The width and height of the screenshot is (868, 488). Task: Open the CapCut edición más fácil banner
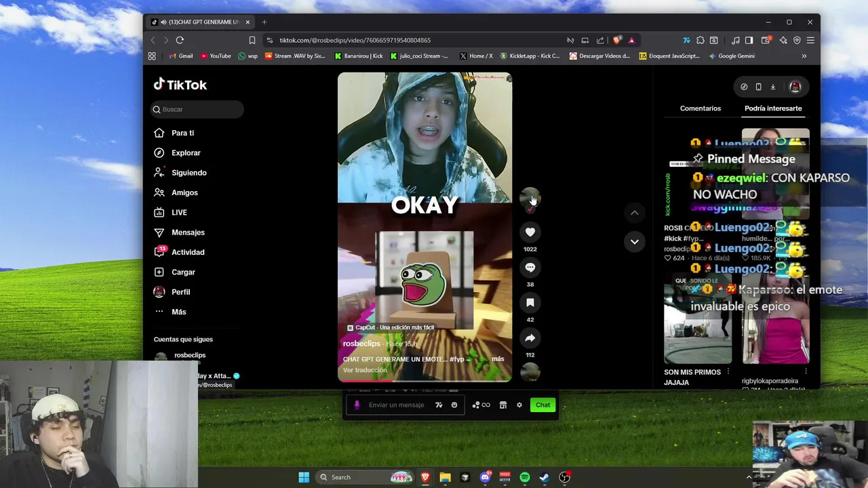pos(391,327)
